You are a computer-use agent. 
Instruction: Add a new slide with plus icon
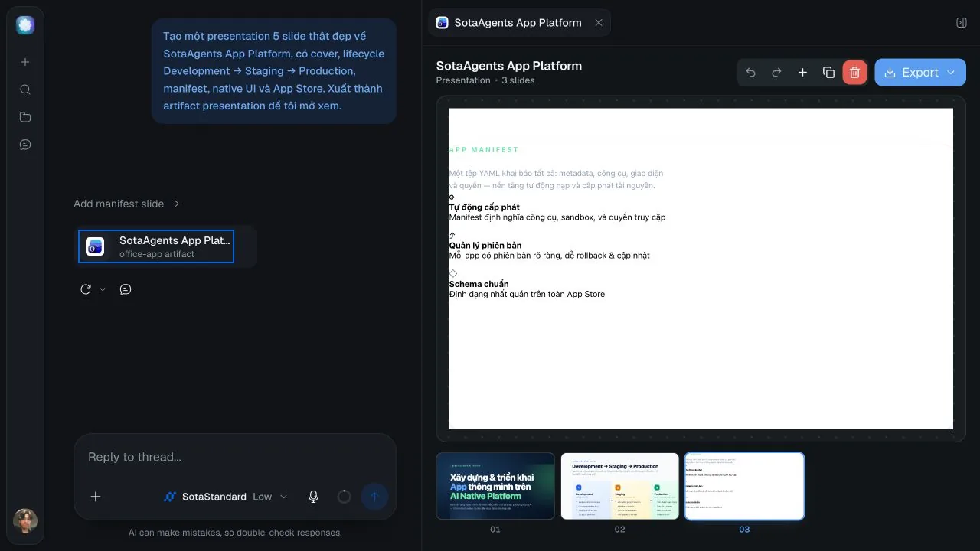[802, 73]
